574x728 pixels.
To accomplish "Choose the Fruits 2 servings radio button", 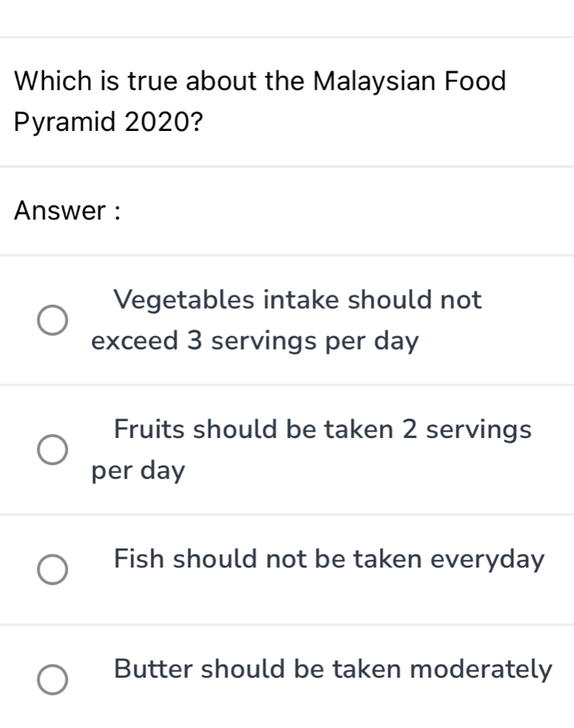I will (x=53, y=450).
